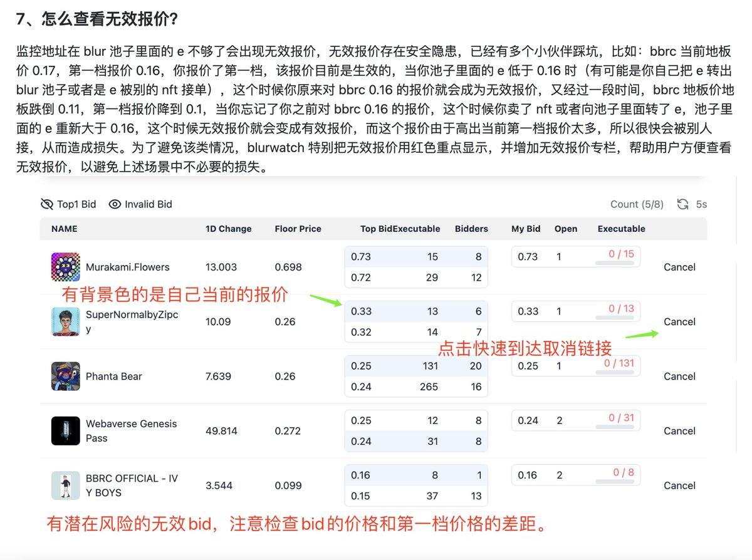Click the 13.003 1D Change value
This screenshot has width=752, height=560.
tap(221, 267)
